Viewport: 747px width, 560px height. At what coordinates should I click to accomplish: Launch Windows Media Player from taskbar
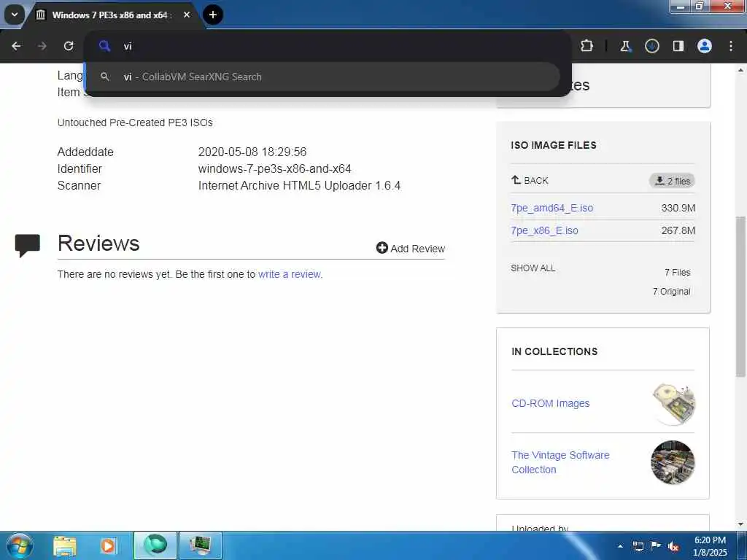(x=108, y=545)
